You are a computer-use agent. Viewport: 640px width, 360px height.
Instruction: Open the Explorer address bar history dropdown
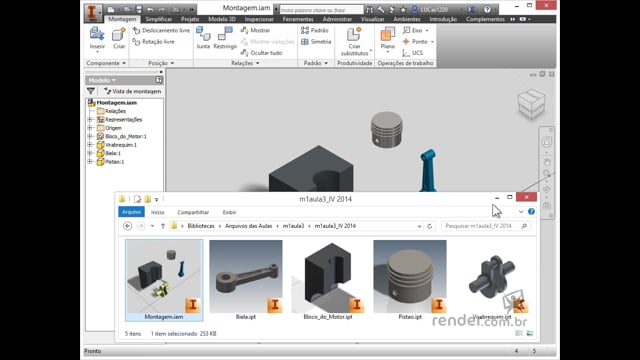pyautogui.click(x=419, y=226)
